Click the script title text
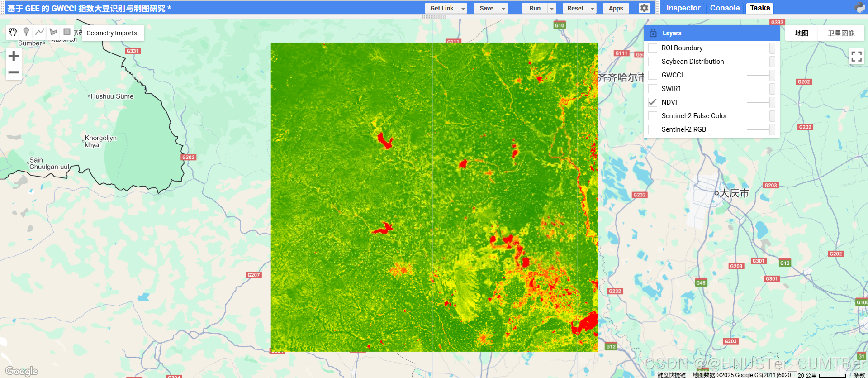 [x=89, y=8]
